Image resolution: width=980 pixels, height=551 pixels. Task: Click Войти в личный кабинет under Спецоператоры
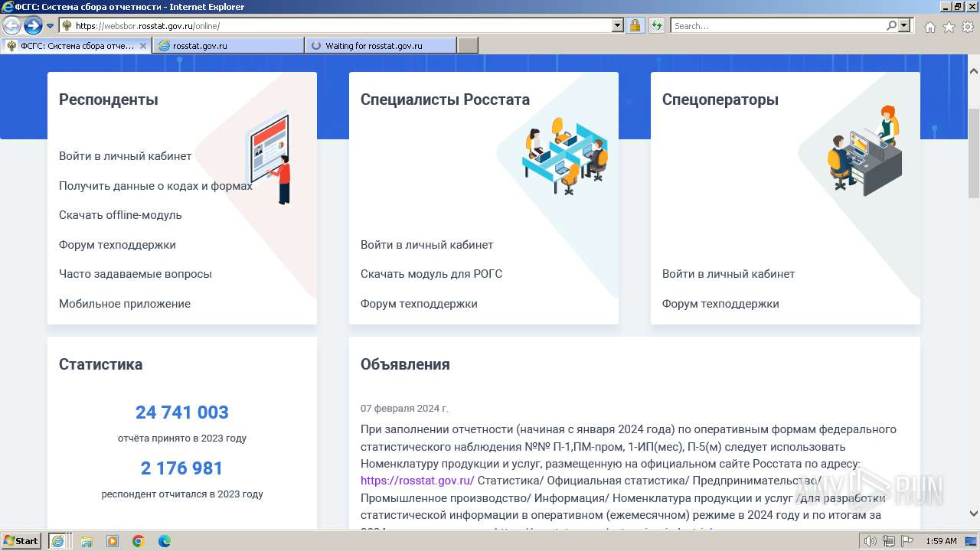729,274
